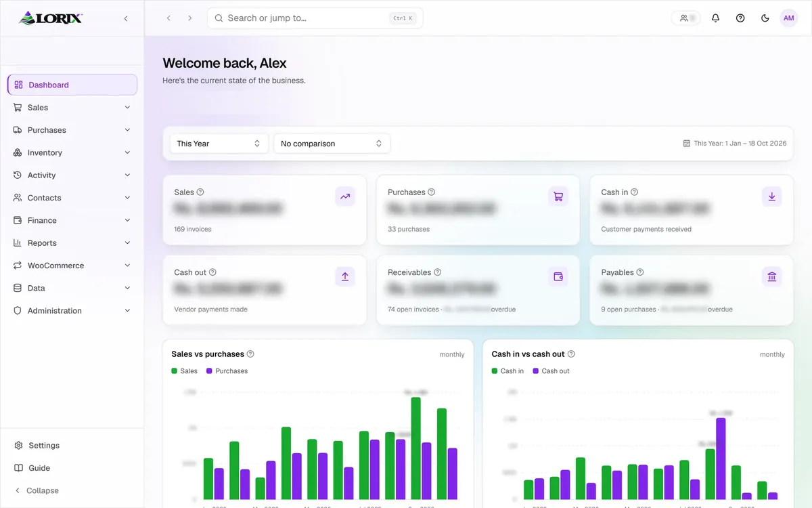Open Dashboard in the sidebar
This screenshot has height=508, width=812.
point(72,85)
